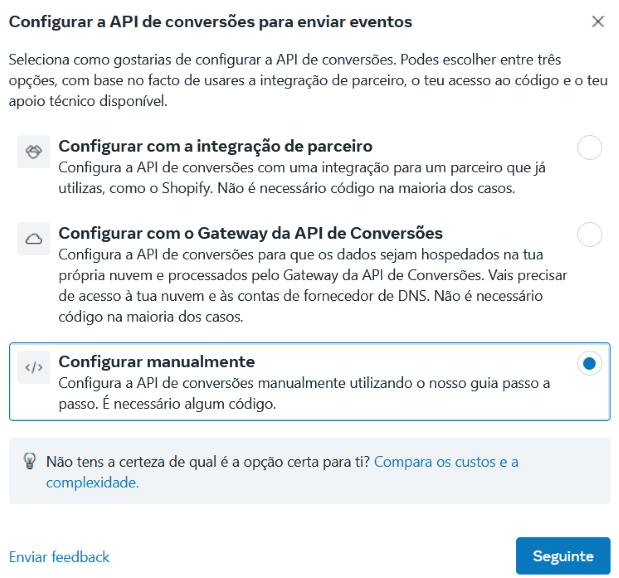This screenshot has width=619, height=578.
Task: Click the 'Configurar com o Gateway' option title
Action: [250, 233]
